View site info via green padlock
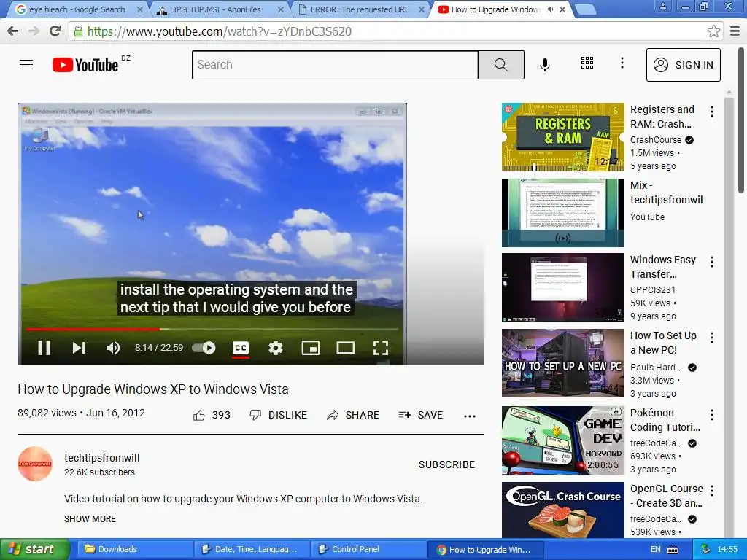Screen dimensions: 747x560 [x=78, y=31]
